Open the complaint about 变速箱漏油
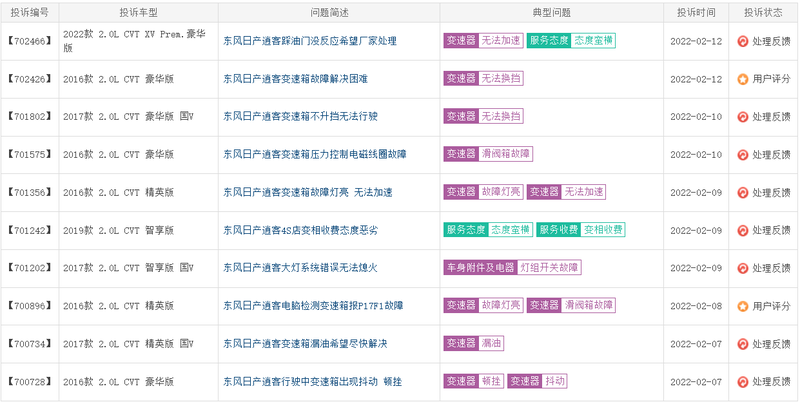Viewport: 800px width, 402px height. click(305, 344)
